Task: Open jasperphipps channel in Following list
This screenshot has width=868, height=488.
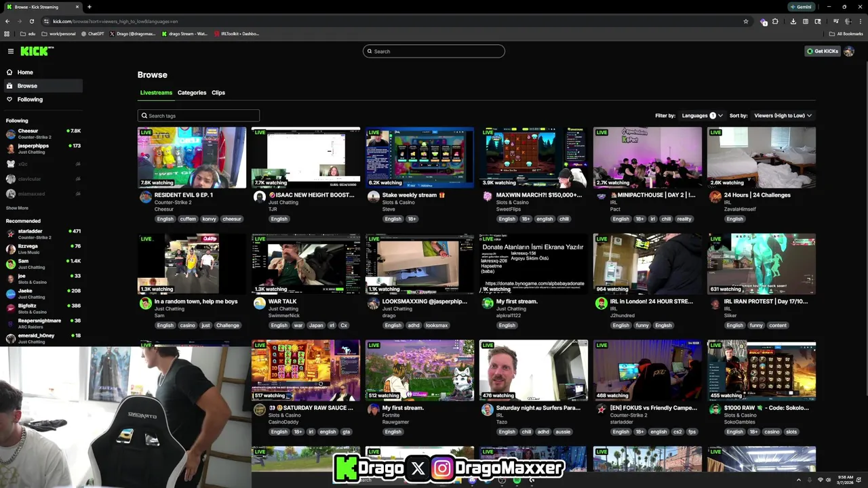Action: (x=42, y=148)
